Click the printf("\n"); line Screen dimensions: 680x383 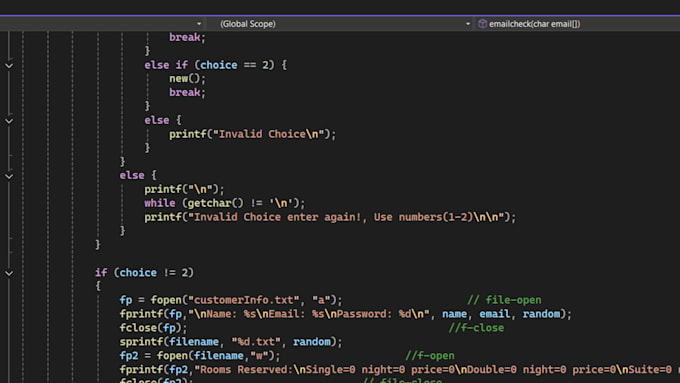pyautogui.click(x=184, y=190)
